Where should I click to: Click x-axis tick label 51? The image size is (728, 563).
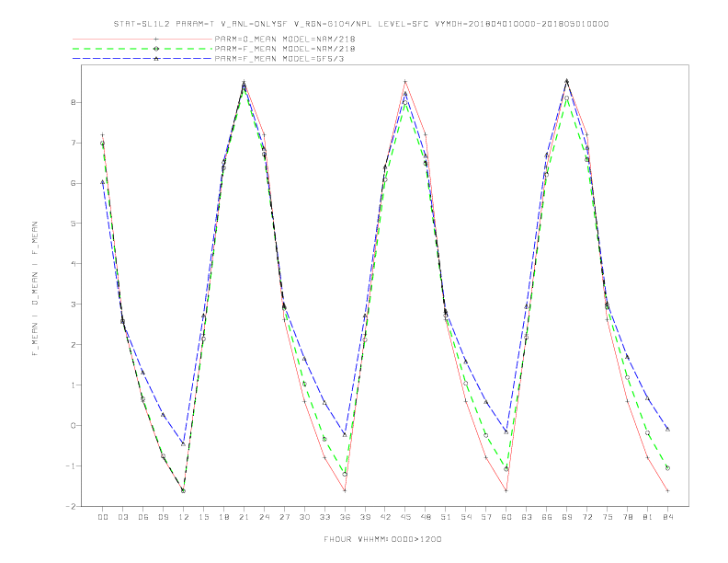pyautogui.click(x=446, y=517)
